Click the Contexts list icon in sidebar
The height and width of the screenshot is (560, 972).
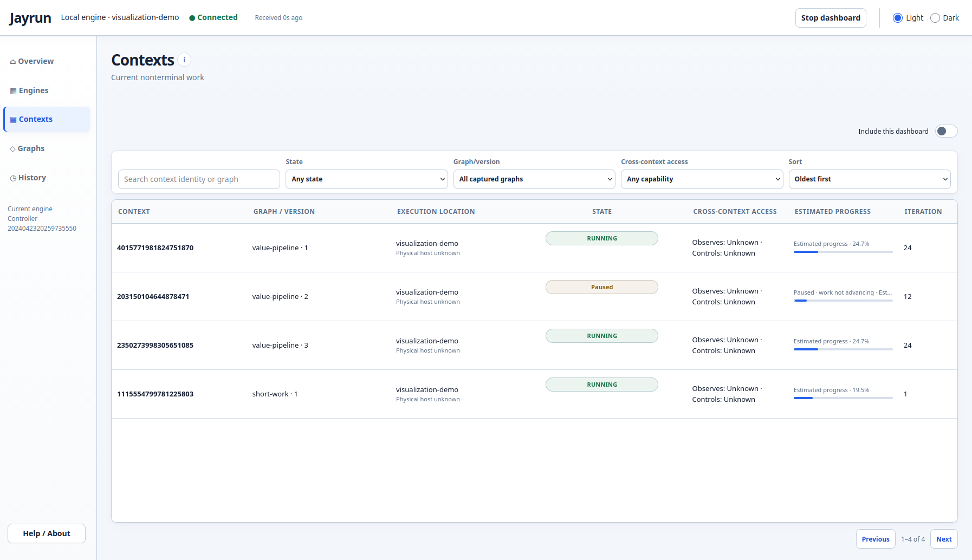click(x=14, y=120)
